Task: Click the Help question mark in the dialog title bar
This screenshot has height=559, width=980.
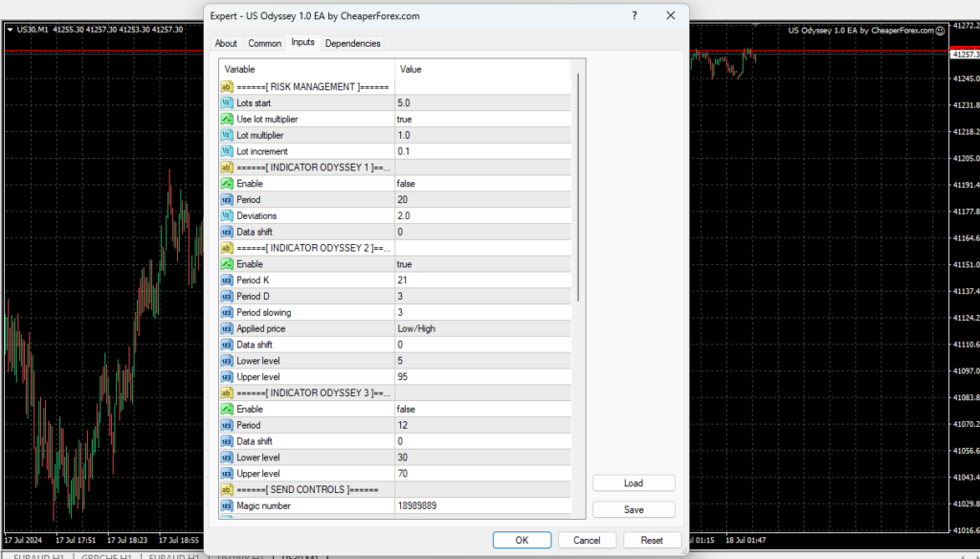Action: click(634, 15)
